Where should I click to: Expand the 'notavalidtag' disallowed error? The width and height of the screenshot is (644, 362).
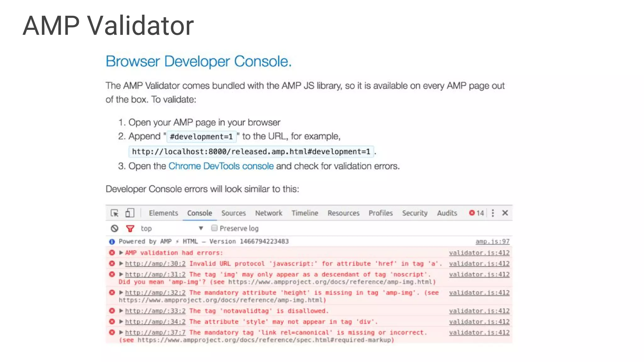[x=121, y=311]
